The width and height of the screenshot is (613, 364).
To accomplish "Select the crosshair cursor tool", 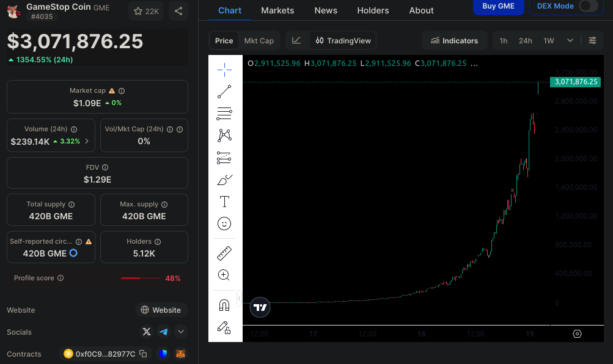I will point(224,70).
